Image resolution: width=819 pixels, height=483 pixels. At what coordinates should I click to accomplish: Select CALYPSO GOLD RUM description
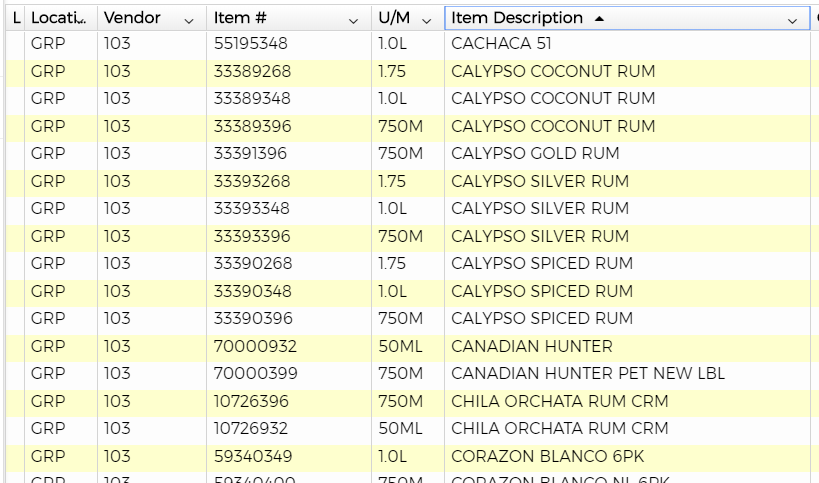(535, 153)
